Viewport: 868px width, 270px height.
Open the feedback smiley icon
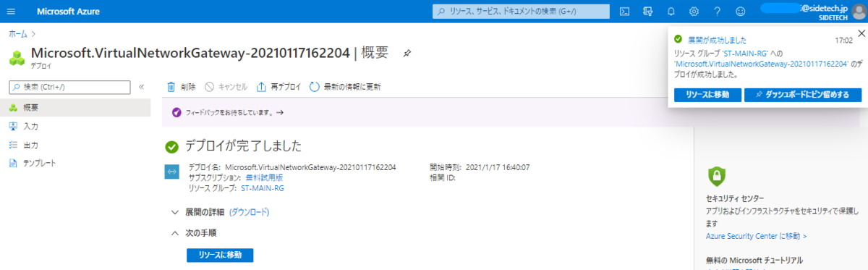pyautogui.click(x=740, y=12)
